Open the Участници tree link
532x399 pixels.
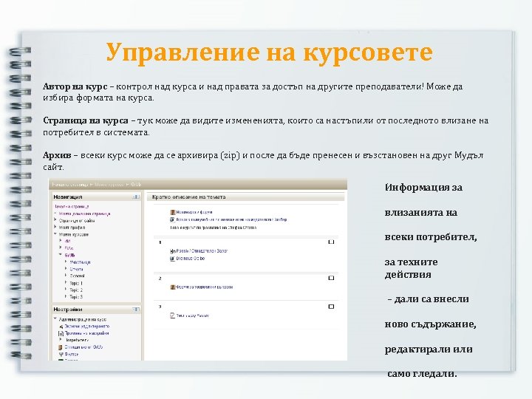pos(80,262)
